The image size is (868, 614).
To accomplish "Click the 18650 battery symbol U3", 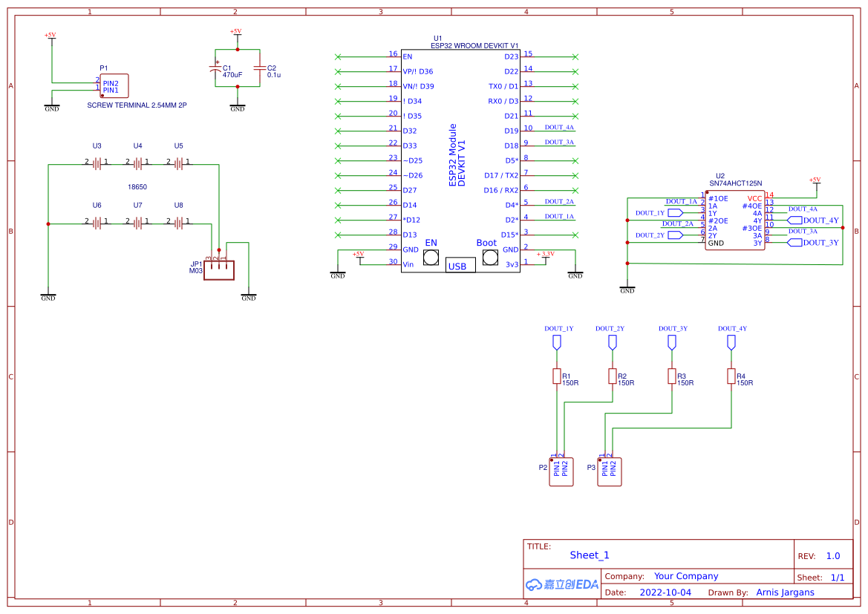I will (97, 163).
